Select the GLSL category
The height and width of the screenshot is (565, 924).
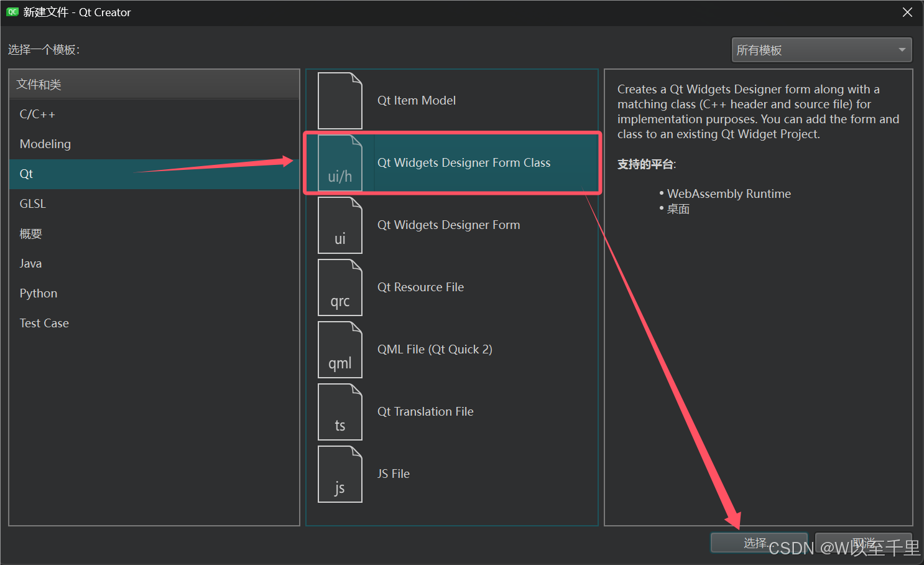[154, 204]
